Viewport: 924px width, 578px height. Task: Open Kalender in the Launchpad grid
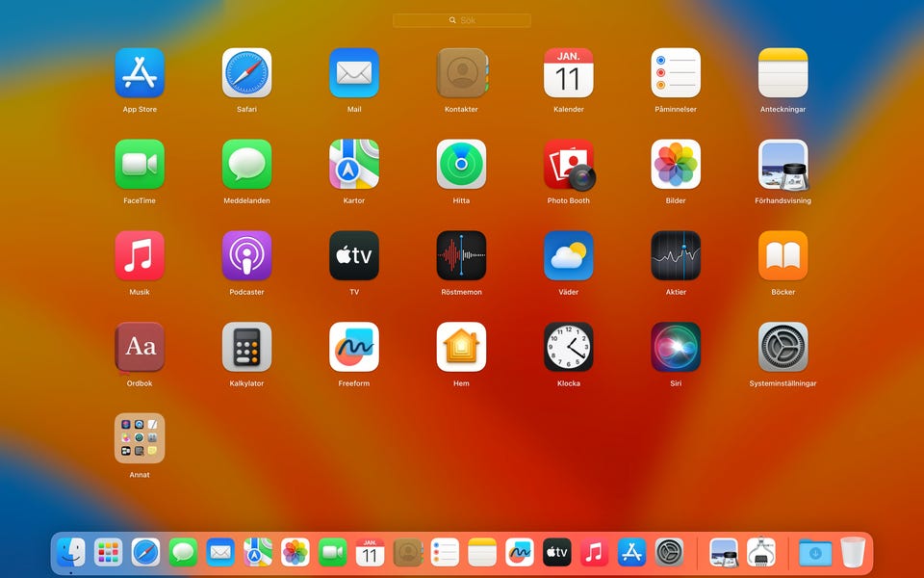pos(569,72)
